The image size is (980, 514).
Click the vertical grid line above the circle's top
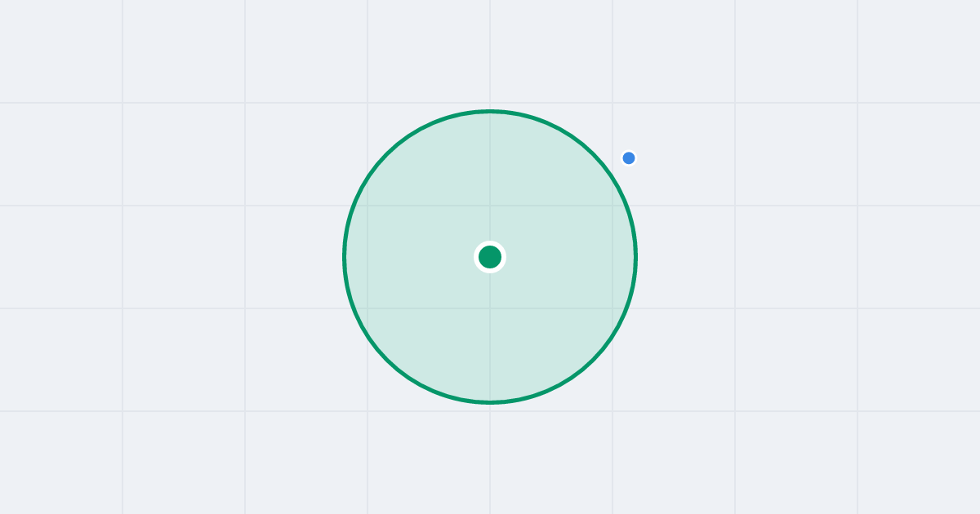pyautogui.click(x=490, y=54)
